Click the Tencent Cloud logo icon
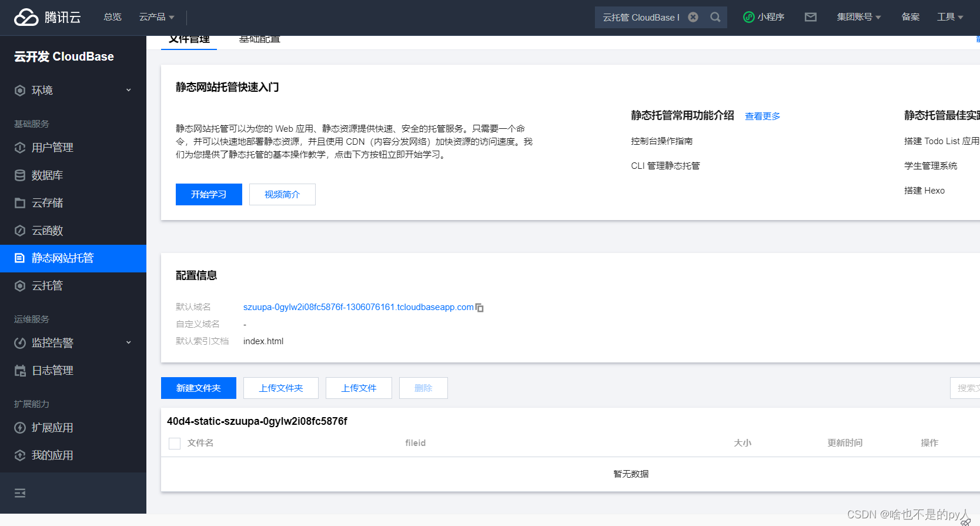 pos(26,17)
